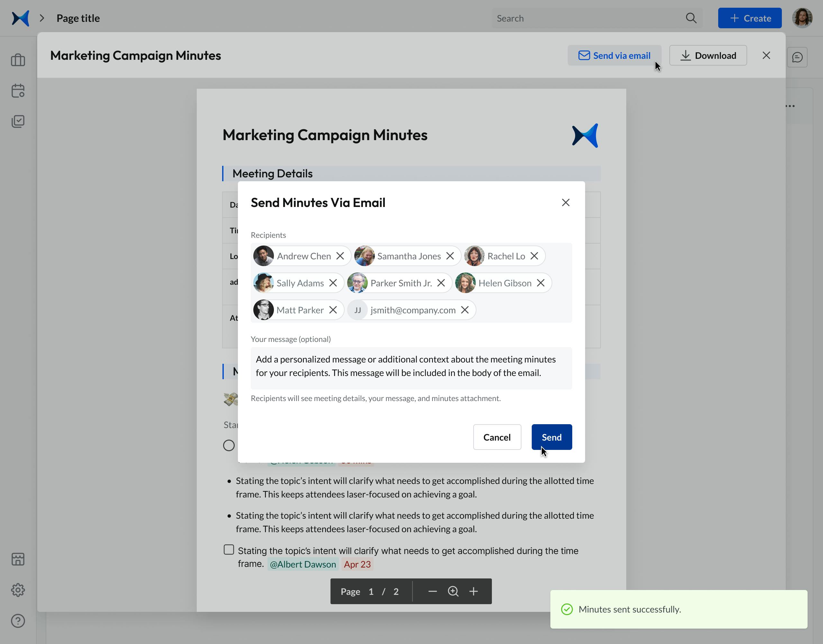Click the Apr 23 date tag
Viewport: 823px width, 644px height.
pos(357,564)
